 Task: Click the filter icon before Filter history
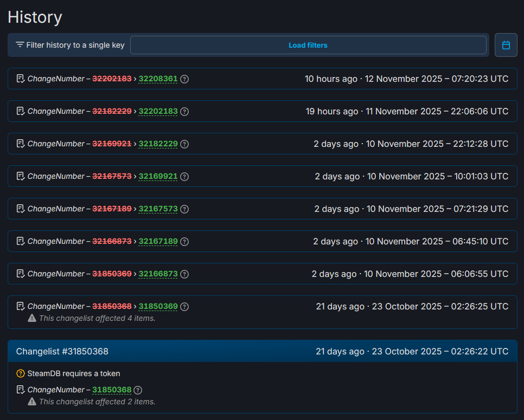click(x=20, y=45)
